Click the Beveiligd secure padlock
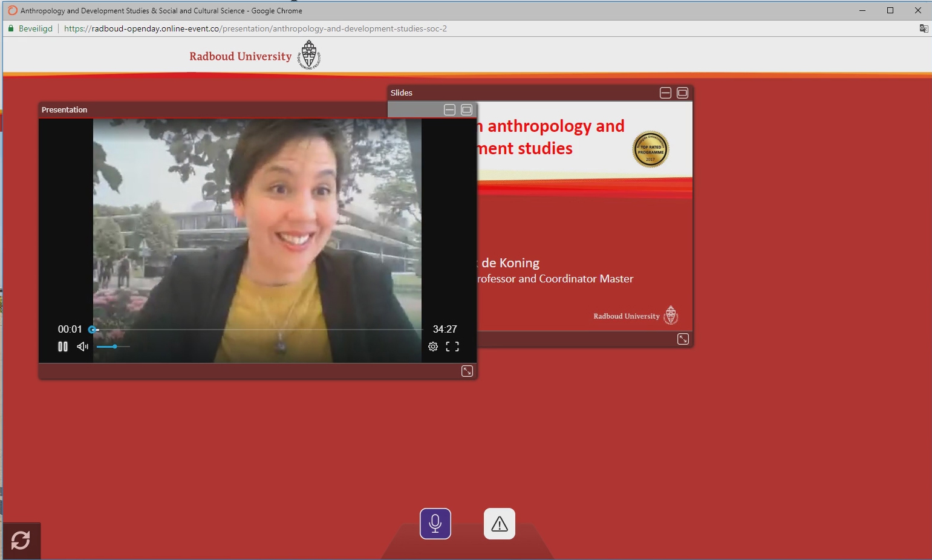The height and width of the screenshot is (560, 932). point(11,28)
